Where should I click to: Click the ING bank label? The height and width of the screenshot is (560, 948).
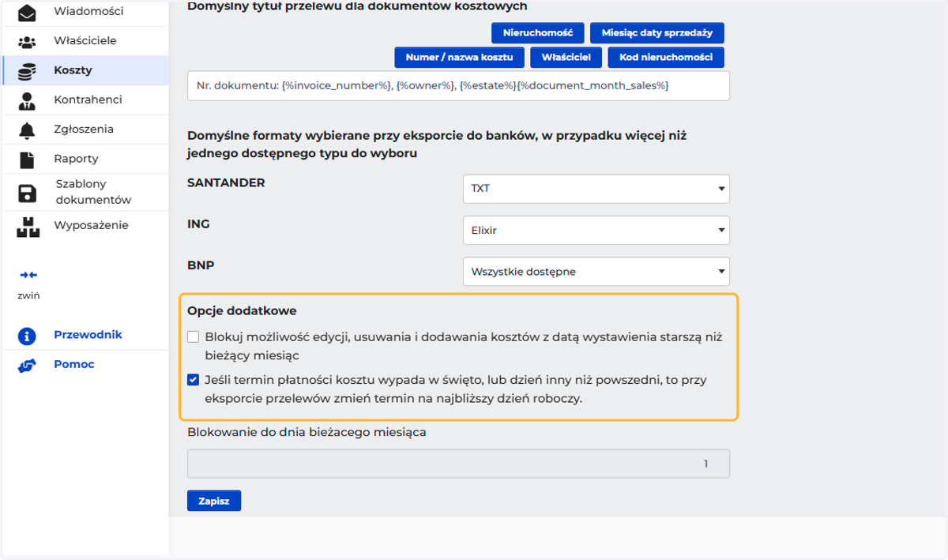[x=198, y=224]
